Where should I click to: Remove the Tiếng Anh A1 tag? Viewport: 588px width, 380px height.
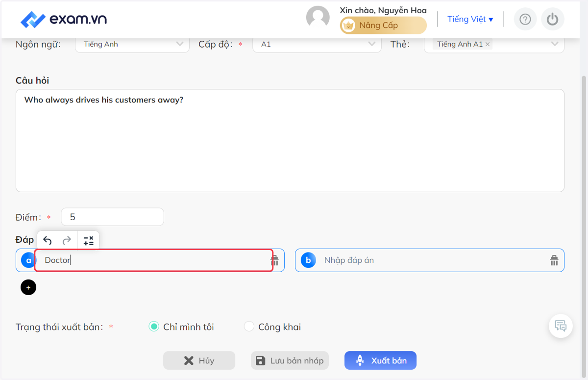488,44
